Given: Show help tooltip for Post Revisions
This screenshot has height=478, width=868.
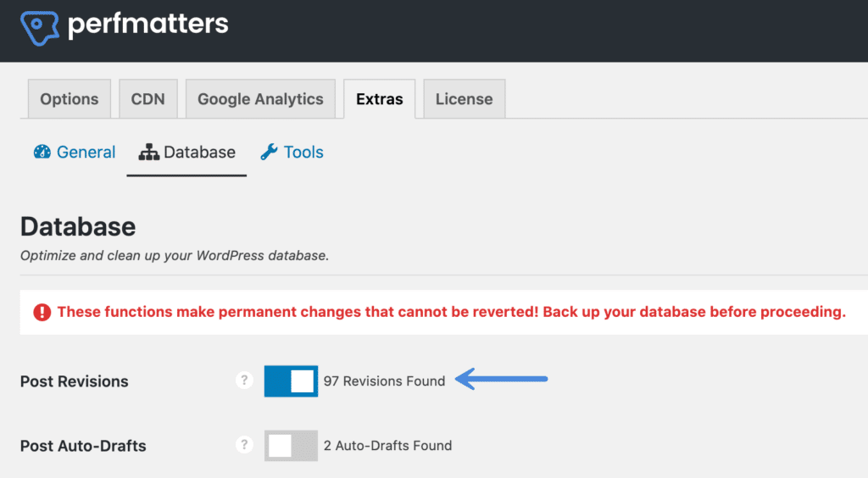Looking at the screenshot, I should tap(244, 380).
